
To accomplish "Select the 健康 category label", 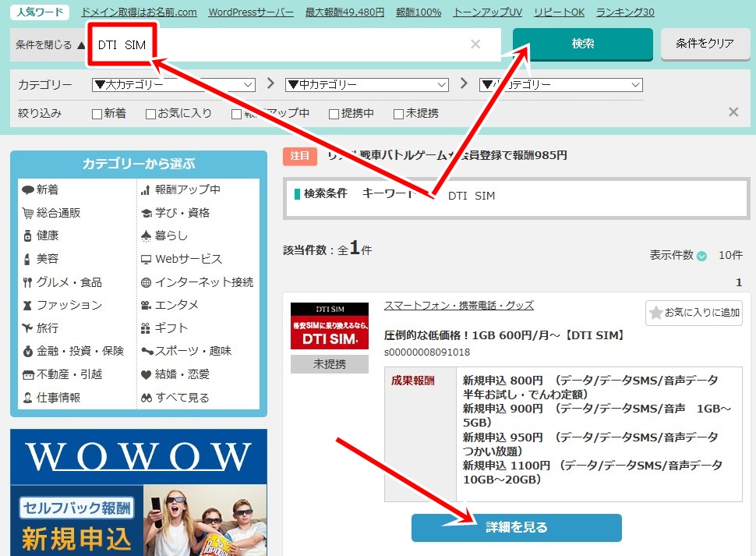I will 48,236.
